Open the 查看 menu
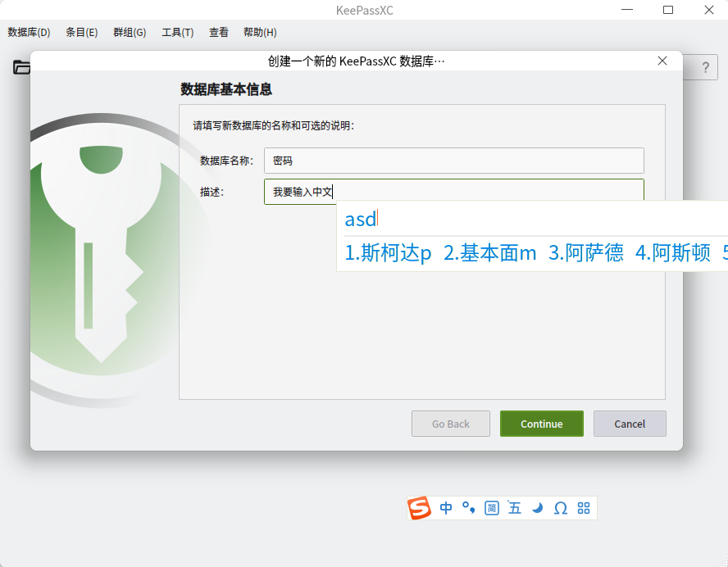 pyautogui.click(x=219, y=33)
